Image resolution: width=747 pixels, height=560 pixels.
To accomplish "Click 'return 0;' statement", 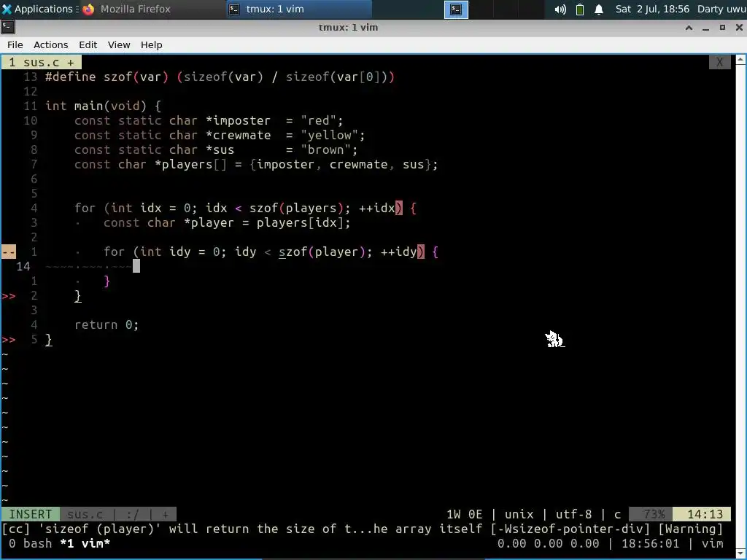I will pyautogui.click(x=107, y=324).
